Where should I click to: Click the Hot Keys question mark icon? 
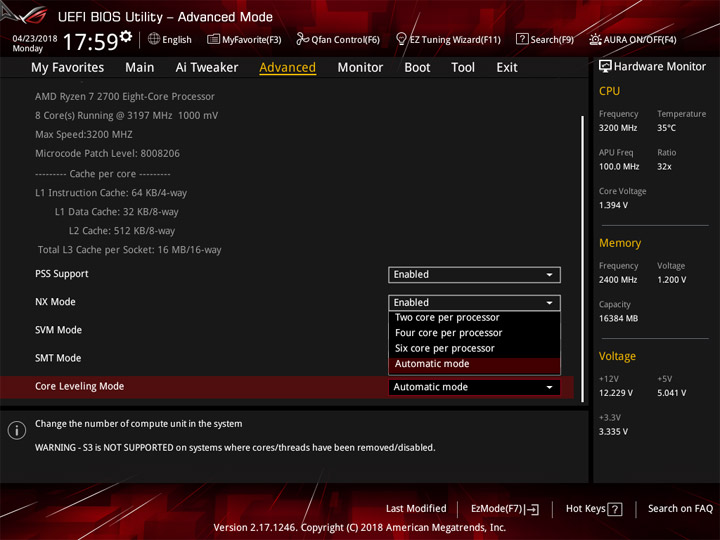[x=615, y=509]
